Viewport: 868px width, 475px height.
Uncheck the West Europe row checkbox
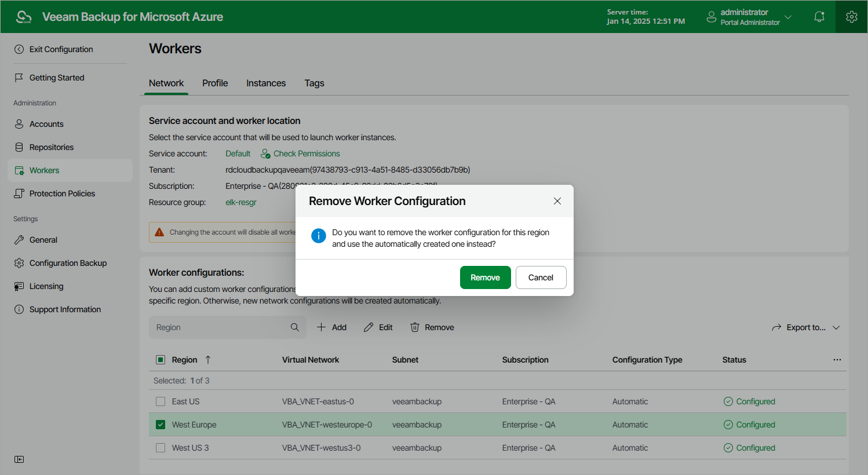click(161, 425)
